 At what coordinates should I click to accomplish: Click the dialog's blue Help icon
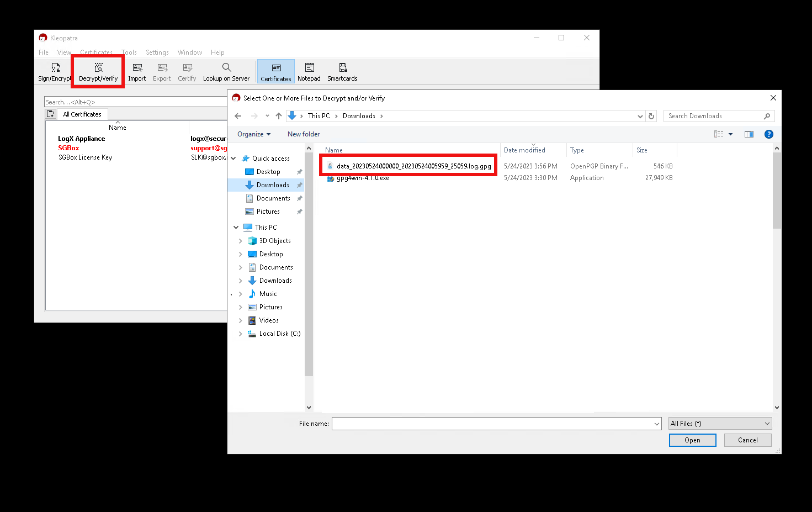click(769, 134)
